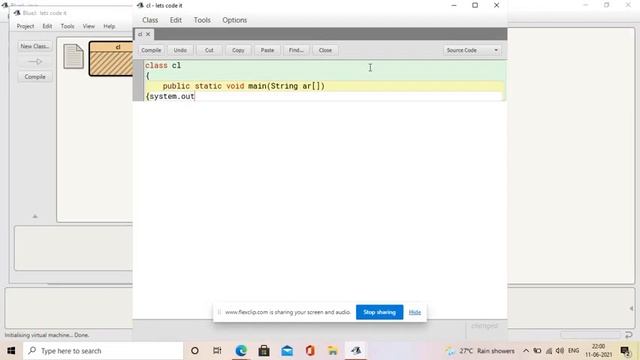Open Microsoft Store from the taskbar
The width and height of the screenshot is (640, 360).
[x=264, y=351]
